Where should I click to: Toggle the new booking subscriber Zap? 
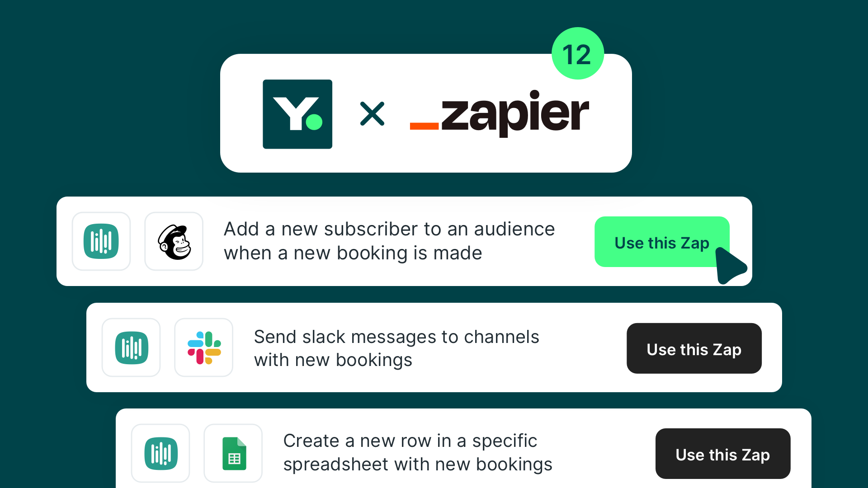point(662,243)
